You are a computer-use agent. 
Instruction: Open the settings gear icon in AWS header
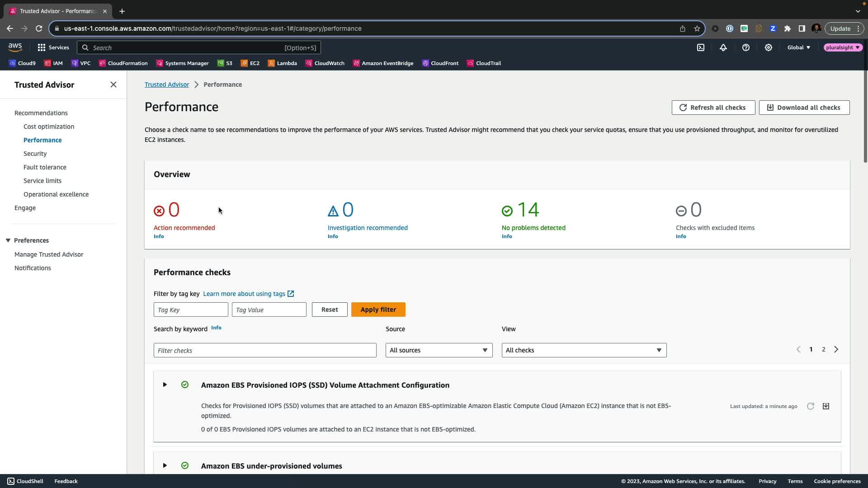(x=769, y=47)
